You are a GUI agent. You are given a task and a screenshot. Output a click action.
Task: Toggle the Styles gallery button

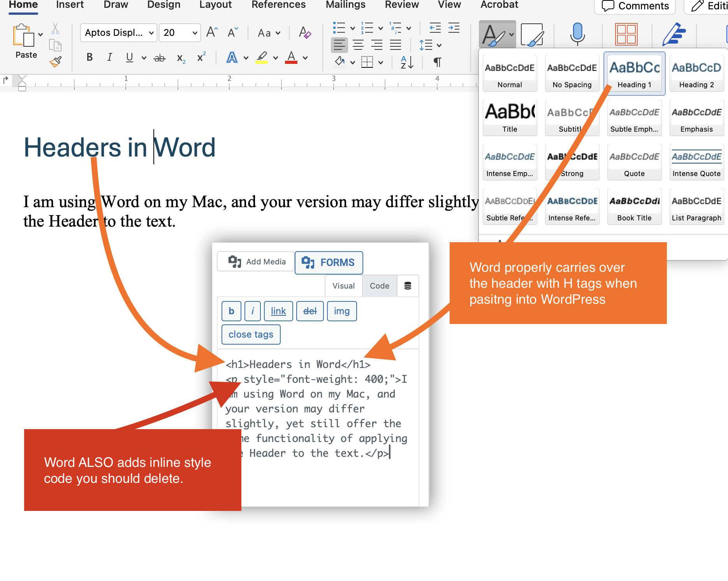click(x=497, y=34)
